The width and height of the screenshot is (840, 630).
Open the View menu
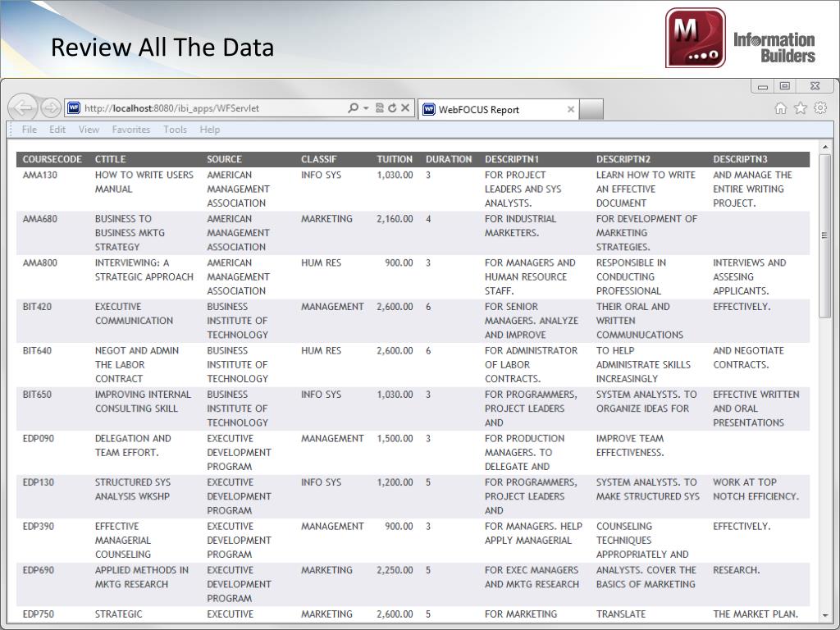(89, 130)
